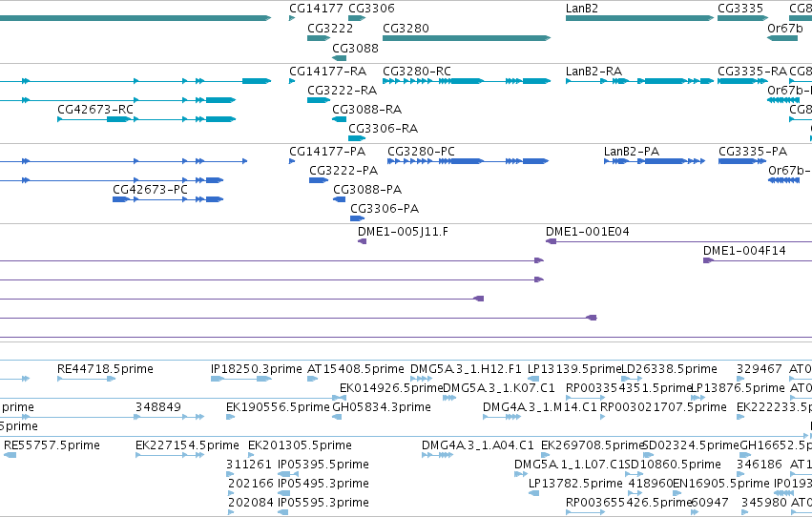
Task: Select EST LP13782.5prime
Action: point(533,493)
